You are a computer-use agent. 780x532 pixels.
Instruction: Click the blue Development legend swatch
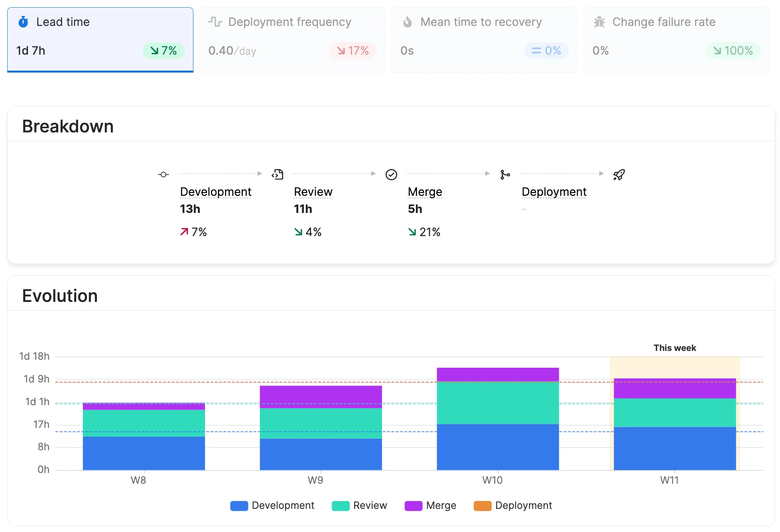pos(239,506)
